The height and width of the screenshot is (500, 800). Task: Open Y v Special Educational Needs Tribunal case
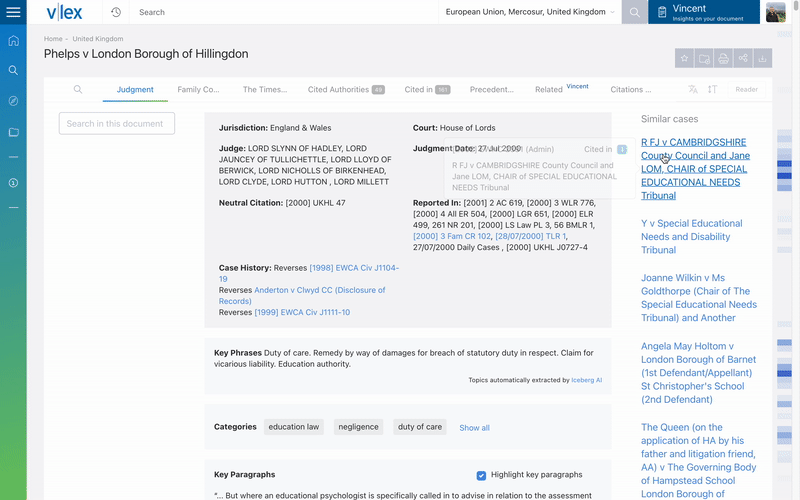[x=691, y=237]
